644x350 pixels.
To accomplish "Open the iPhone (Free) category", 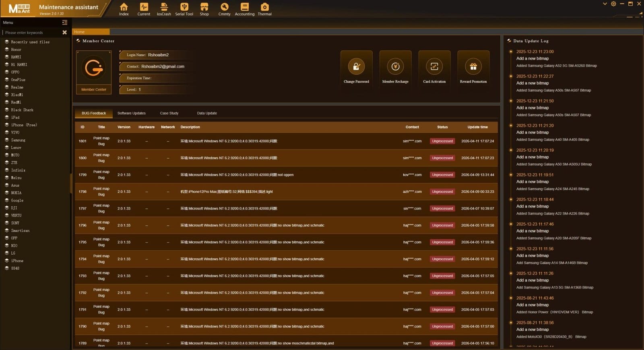I will click(x=21, y=125).
